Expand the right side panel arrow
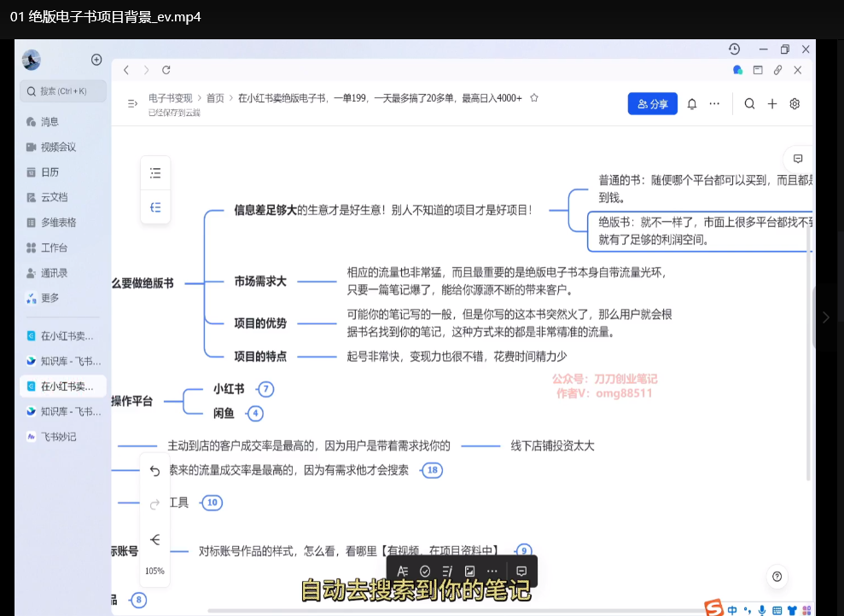 826,318
